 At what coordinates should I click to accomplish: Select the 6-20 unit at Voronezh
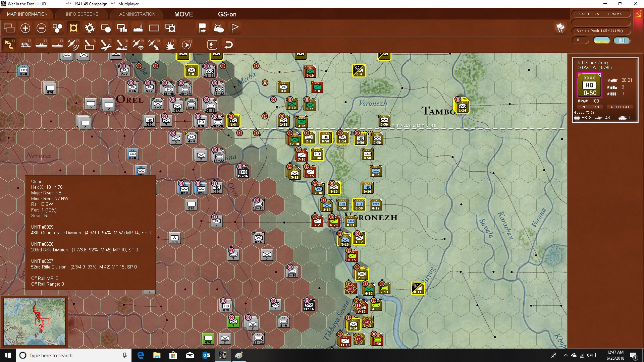pos(334,221)
